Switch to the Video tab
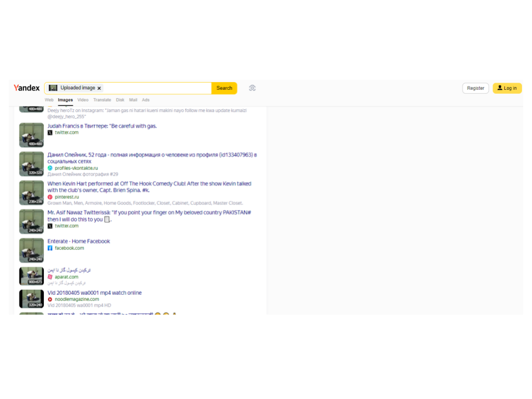This screenshot has height=399, width=532. click(x=83, y=100)
